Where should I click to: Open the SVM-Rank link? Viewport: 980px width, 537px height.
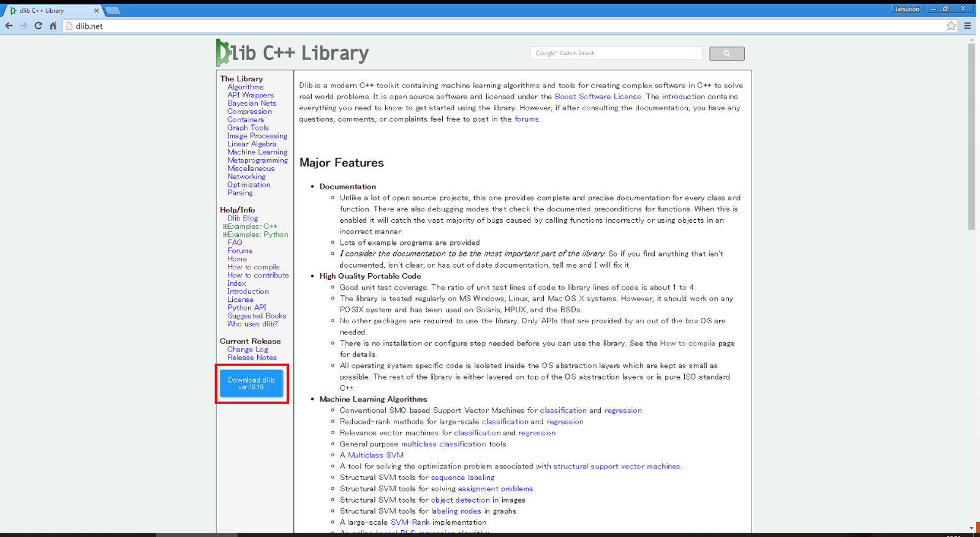tap(410, 522)
